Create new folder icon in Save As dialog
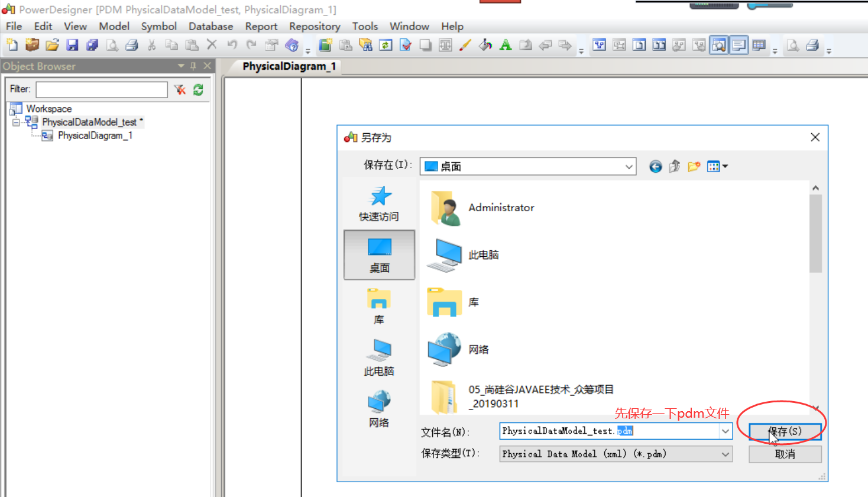Screen dimensions: 868x497 pos(694,167)
